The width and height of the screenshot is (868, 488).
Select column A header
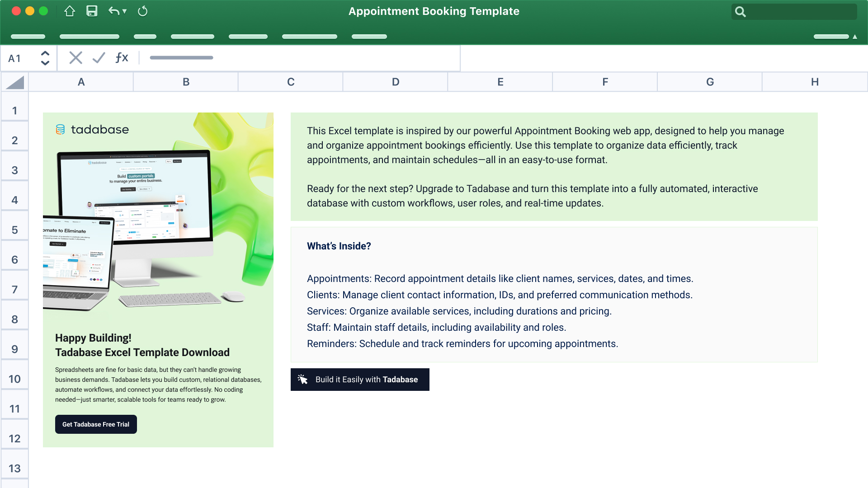point(81,82)
